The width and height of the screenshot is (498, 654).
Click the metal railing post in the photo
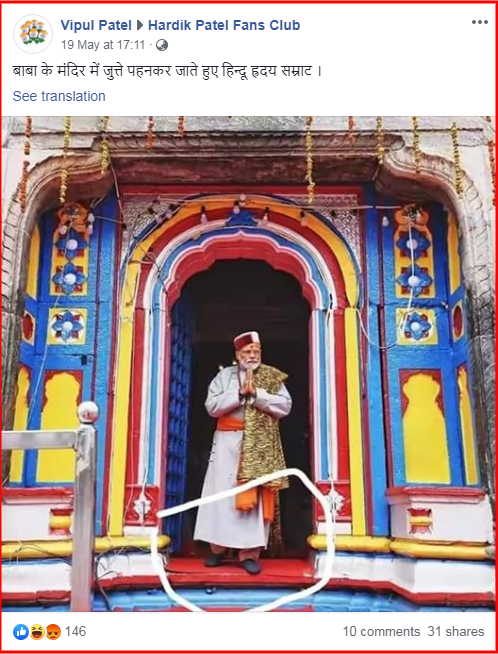[x=85, y=507]
